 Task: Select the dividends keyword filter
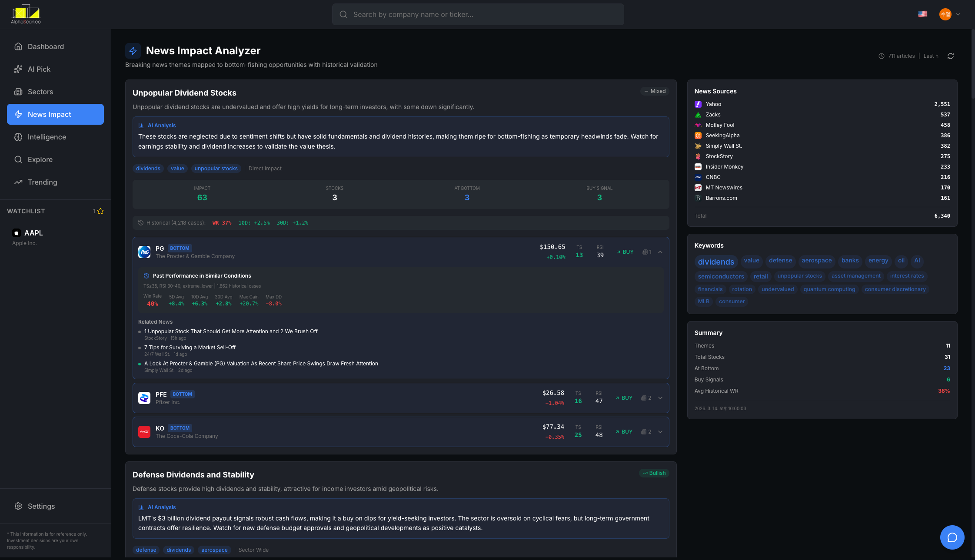(x=716, y=262)
